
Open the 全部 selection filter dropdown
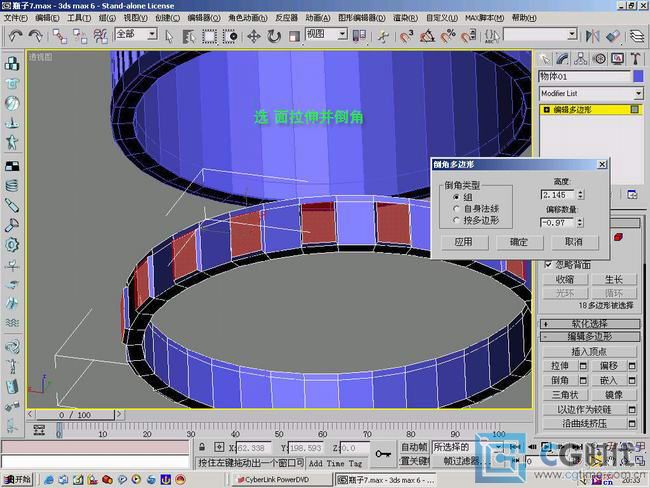coord(152,34)
